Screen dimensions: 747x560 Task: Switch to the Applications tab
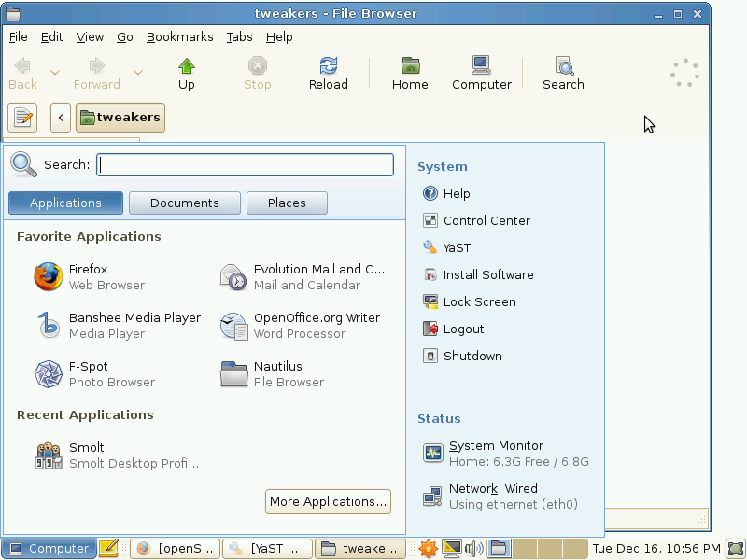[65, 203]
